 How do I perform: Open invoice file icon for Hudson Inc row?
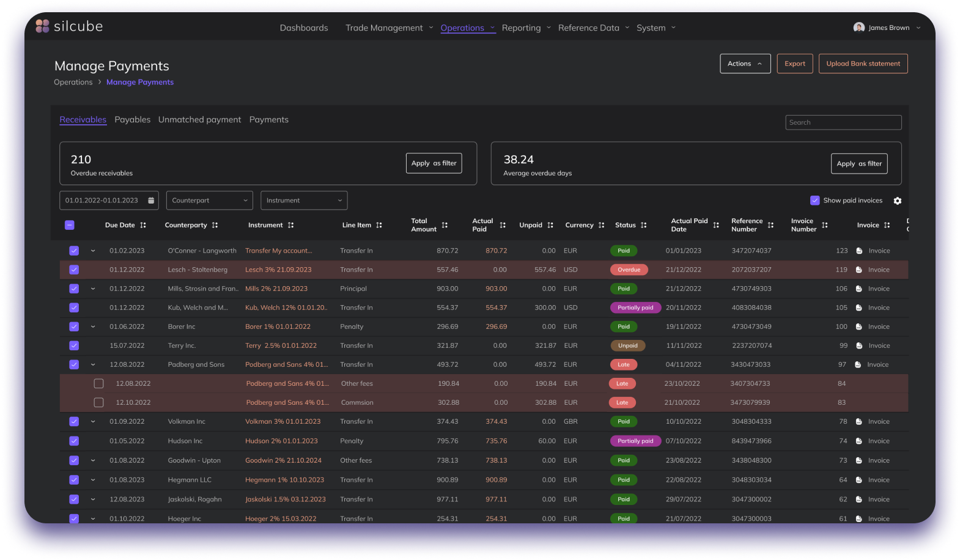[x=859, y=441]
